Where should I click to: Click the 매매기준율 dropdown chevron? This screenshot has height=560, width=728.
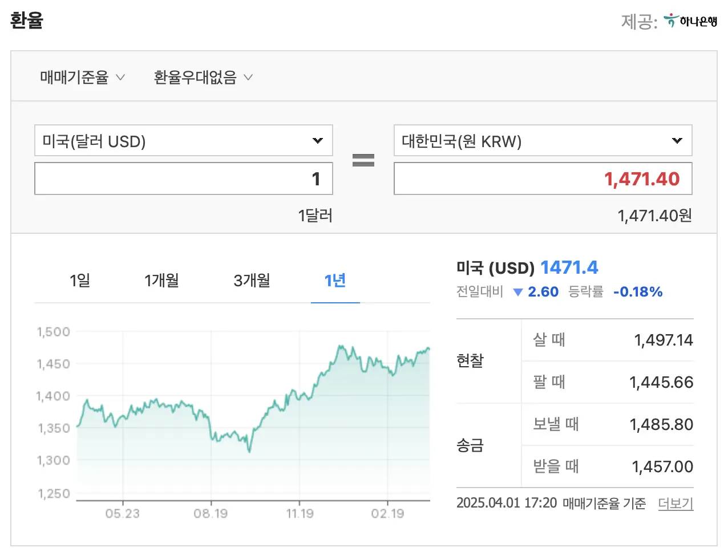coord(120,77)
